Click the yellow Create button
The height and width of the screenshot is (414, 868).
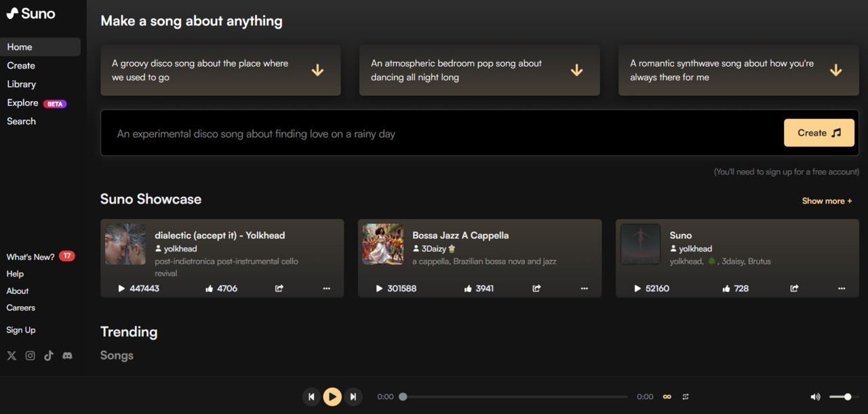(818, 133)
